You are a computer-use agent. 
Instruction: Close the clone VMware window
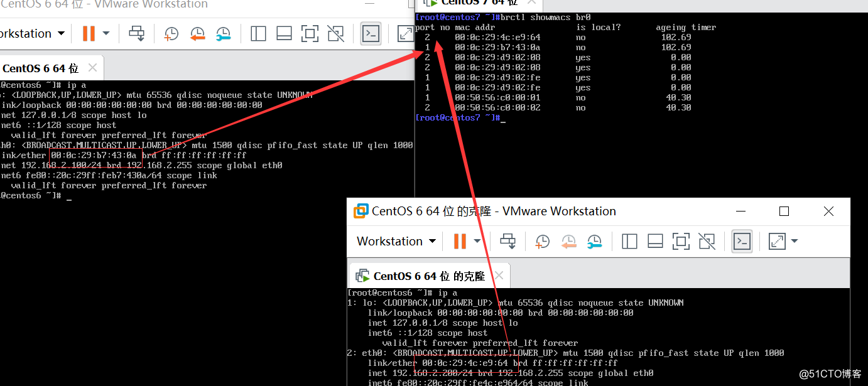point(828,212)
